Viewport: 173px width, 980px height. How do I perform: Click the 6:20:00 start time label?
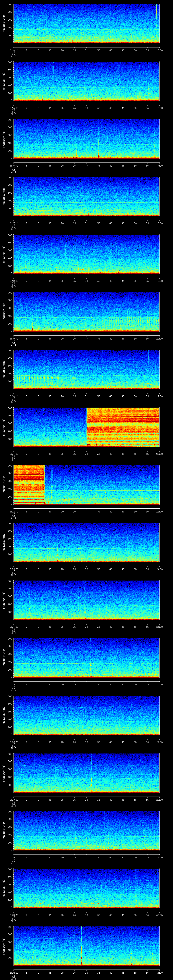pos(14,396)
